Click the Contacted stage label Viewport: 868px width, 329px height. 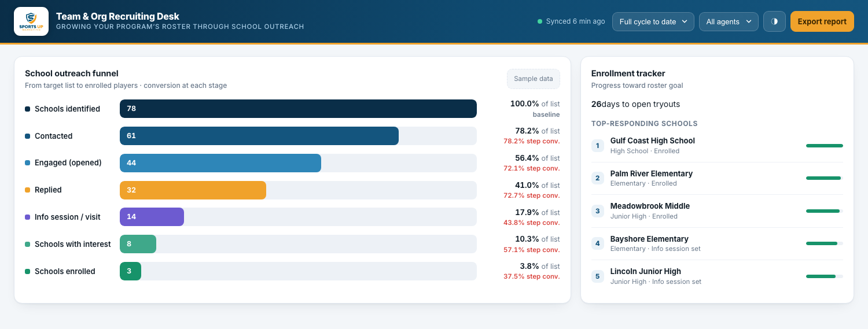(x=53, y=136)
